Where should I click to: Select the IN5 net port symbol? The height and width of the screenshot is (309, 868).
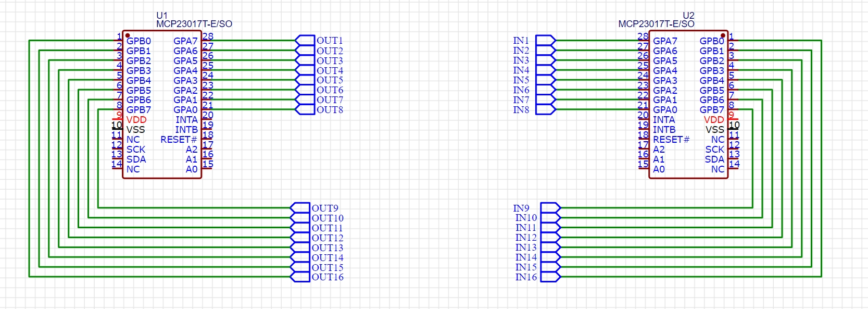[546, 80]
